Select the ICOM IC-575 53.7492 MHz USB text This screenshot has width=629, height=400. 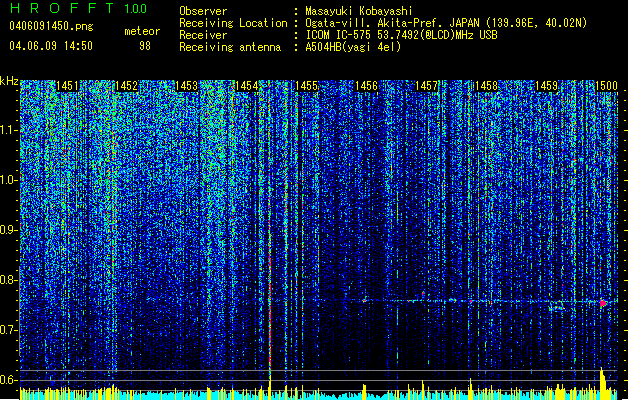[401, 35]
